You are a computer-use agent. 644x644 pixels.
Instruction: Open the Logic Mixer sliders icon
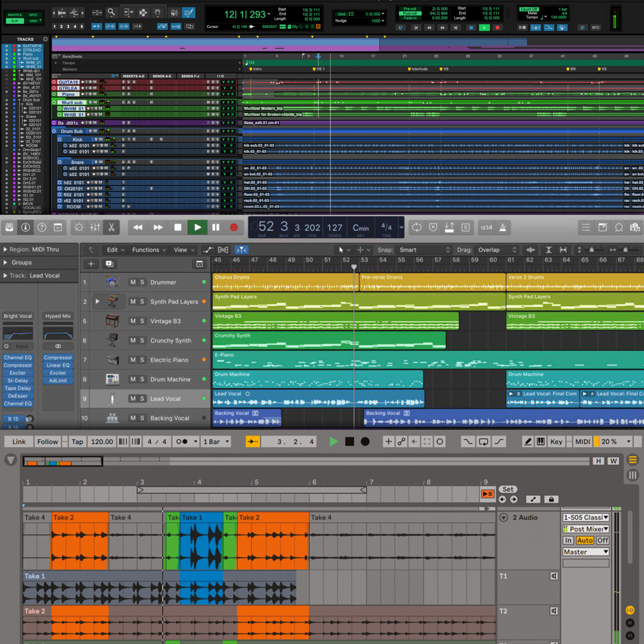pos(95,228)
